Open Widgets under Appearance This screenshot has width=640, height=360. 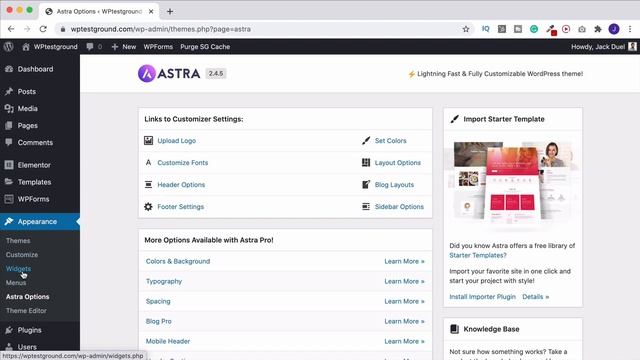coord(18,269)
